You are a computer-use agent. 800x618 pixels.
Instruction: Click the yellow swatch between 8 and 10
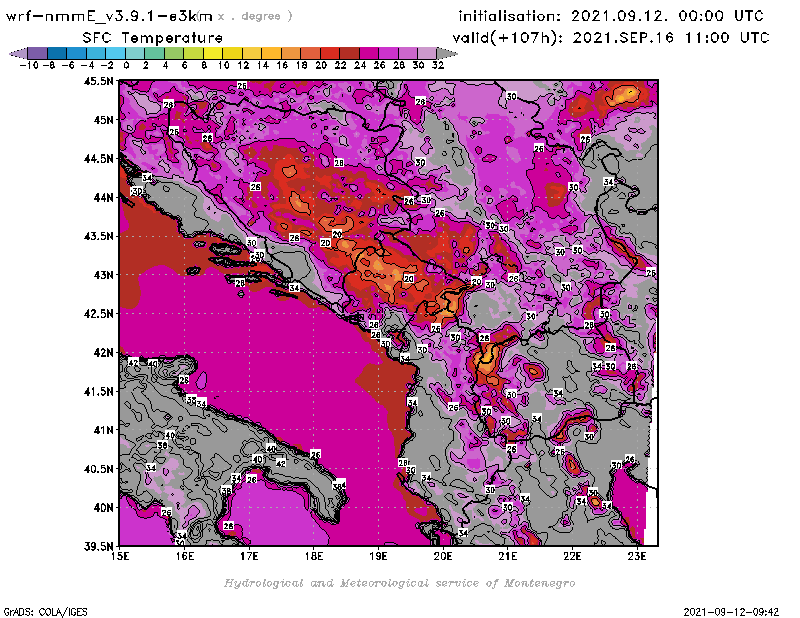(214, 53)
